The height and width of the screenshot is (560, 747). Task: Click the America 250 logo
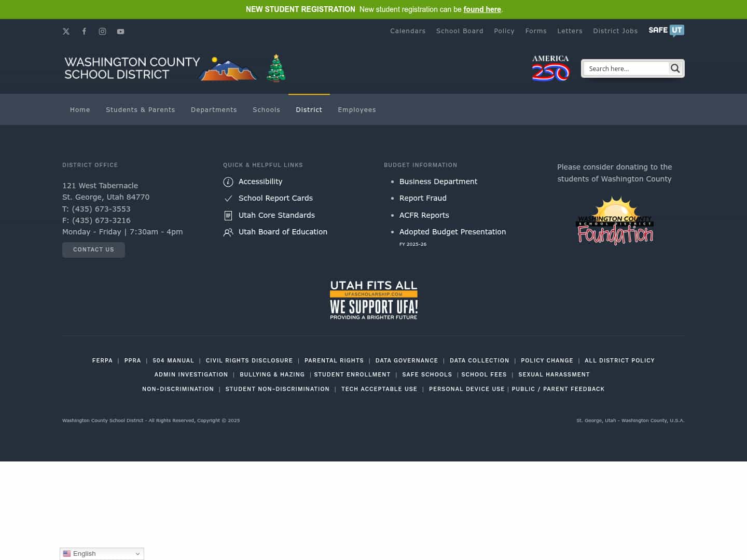(x=550, y=68)
